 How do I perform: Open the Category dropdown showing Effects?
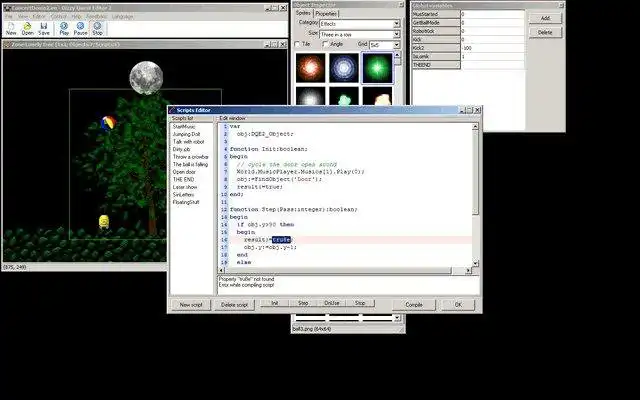pos(360,24)
